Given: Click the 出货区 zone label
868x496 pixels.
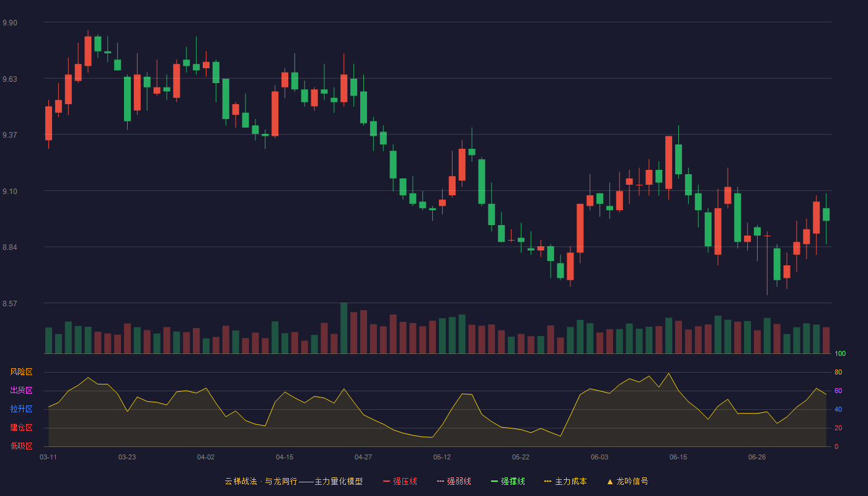Looking at the screenshot, I should pyautogui.click(x=21, y=391).
